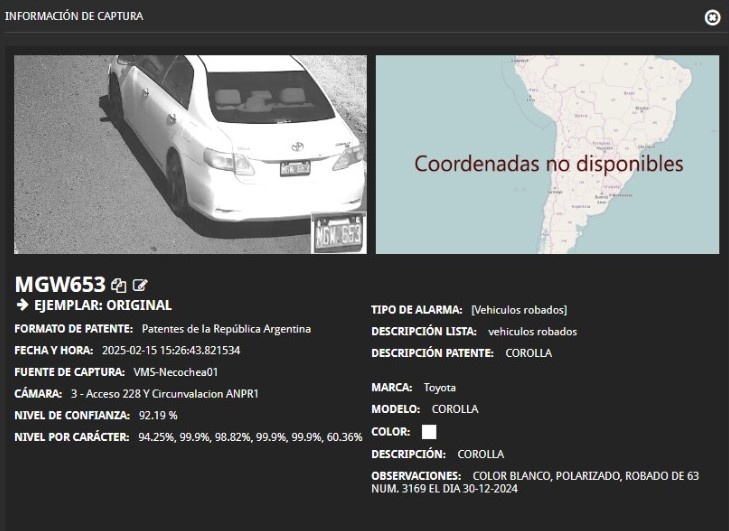Click the South America map panel
The height and width of the screenshot is (531, 729).
point(547,154)
